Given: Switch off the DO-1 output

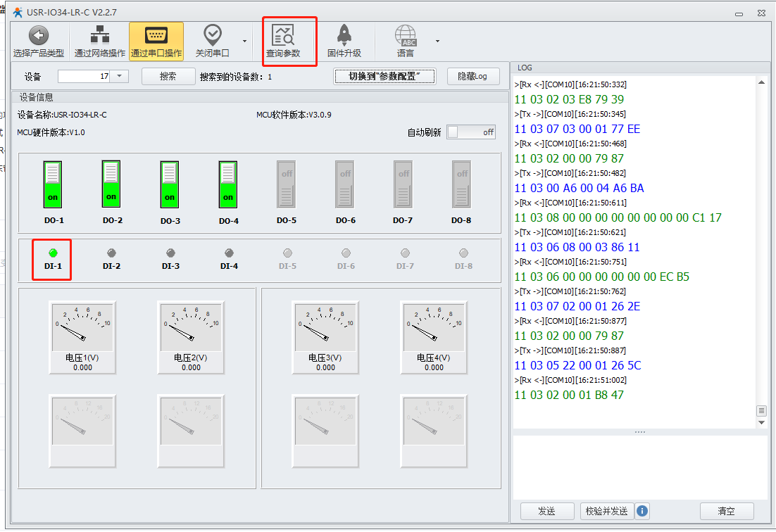Looking at the screenshot, I should (x=53, y=184).
